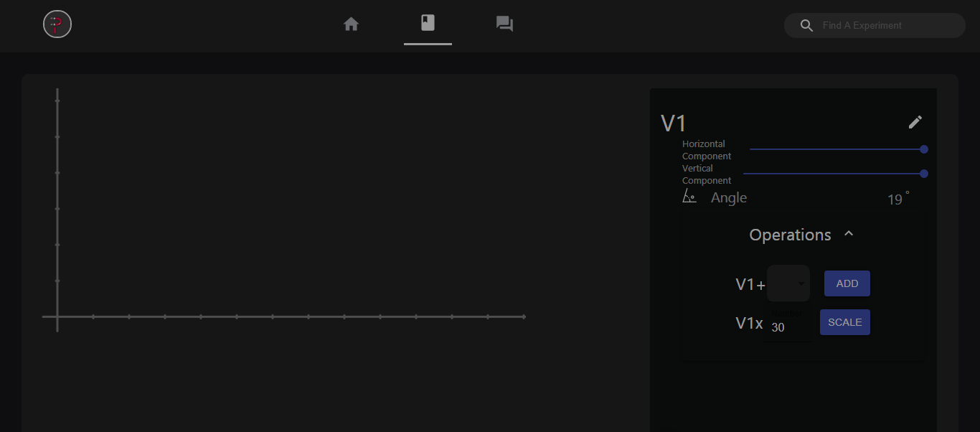Screen dimensions: 980x432
Task: Click the SCALE button
Action: point(845,322)
